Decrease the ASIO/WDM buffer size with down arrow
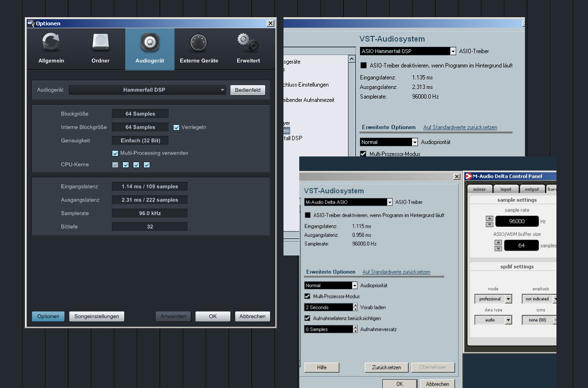Viewport: 588px width, 388px height. pyautogui.click(x=498, y=248)
